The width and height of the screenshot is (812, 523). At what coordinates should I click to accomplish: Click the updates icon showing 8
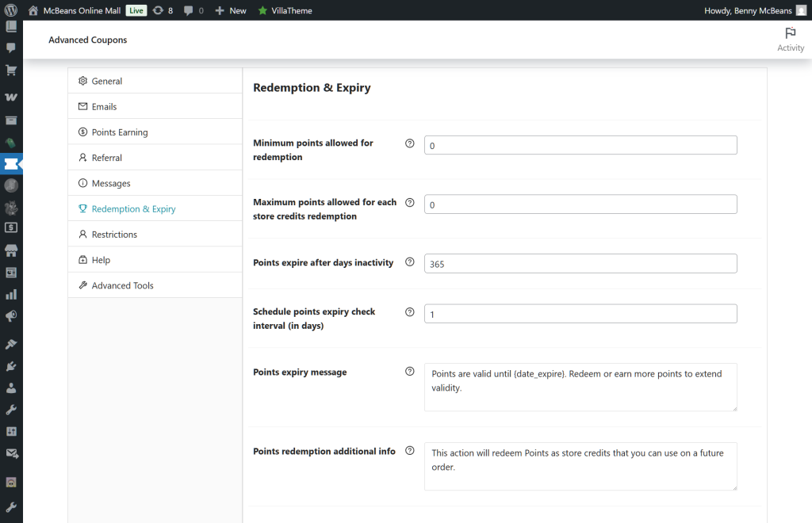(x=164, y=10)
